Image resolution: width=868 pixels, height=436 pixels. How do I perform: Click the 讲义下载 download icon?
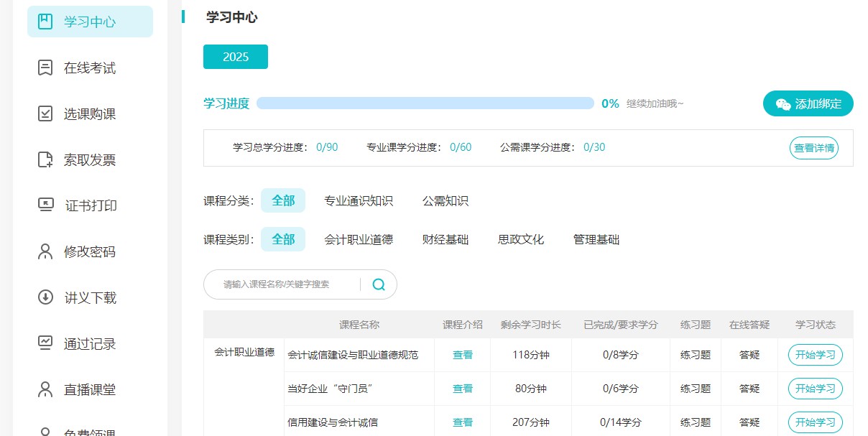(x=45, y=297)
